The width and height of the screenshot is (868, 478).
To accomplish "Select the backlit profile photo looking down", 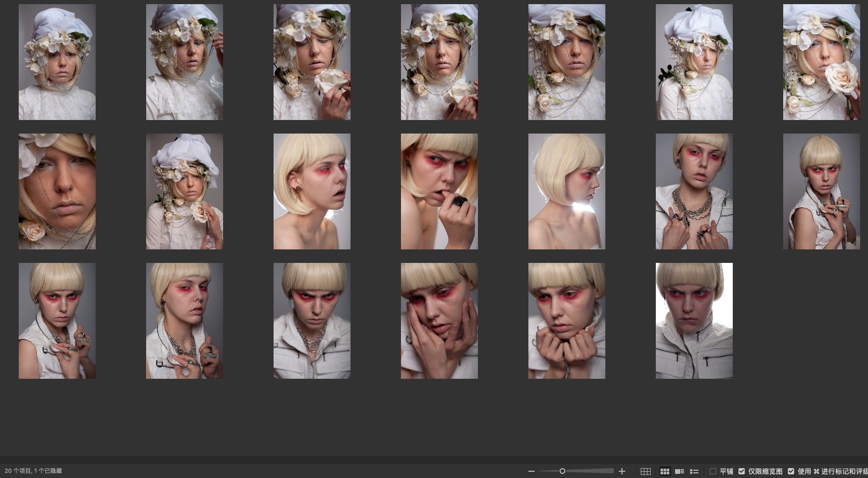I will click(566, 191).
